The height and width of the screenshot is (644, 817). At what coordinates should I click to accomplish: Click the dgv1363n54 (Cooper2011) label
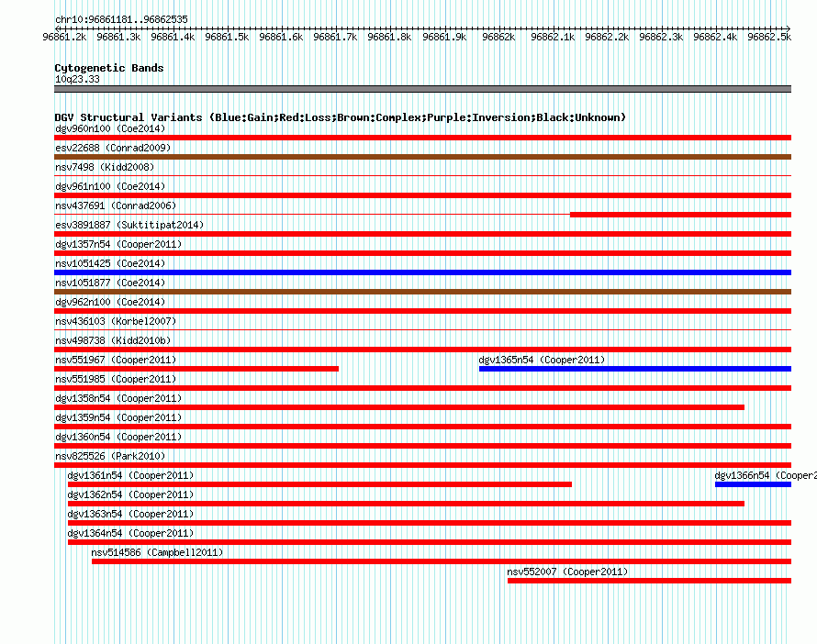pyautogui.click(x=130, y=514)
